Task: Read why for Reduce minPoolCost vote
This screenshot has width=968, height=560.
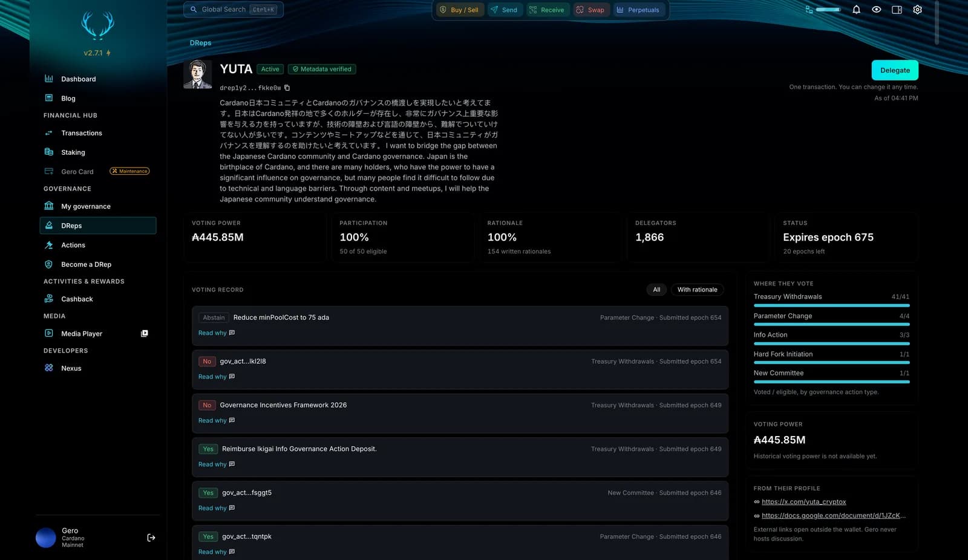Action: pyautogui.click(x=217, y=333)
